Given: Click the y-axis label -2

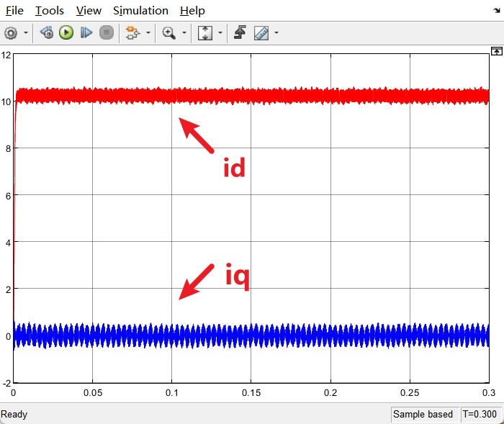Looking at the screenshot, I should (x=6, y=383).
